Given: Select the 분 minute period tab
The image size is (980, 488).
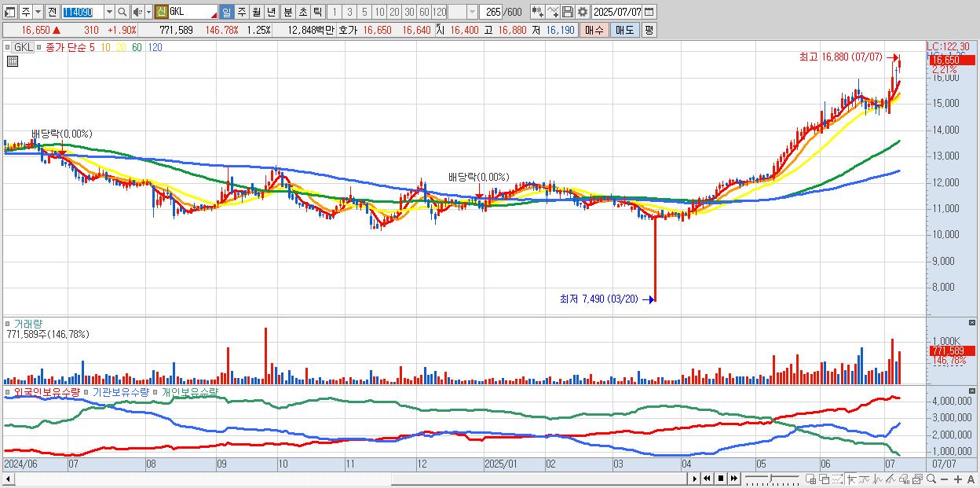Looking at the screenshot, I should pos(287,12).
